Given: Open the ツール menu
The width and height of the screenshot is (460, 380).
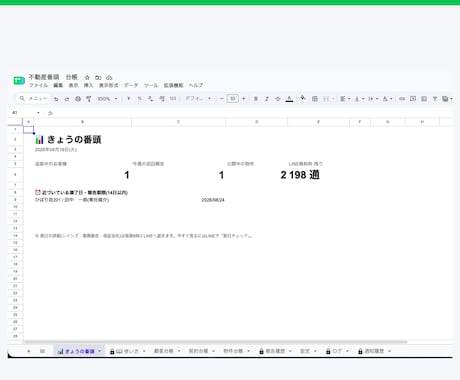Looking at the screenshot, I should coord(151,85).
